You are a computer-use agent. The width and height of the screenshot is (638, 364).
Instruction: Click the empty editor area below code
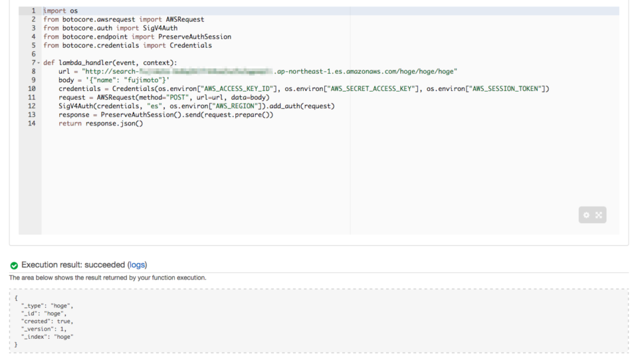coord(266,179)
